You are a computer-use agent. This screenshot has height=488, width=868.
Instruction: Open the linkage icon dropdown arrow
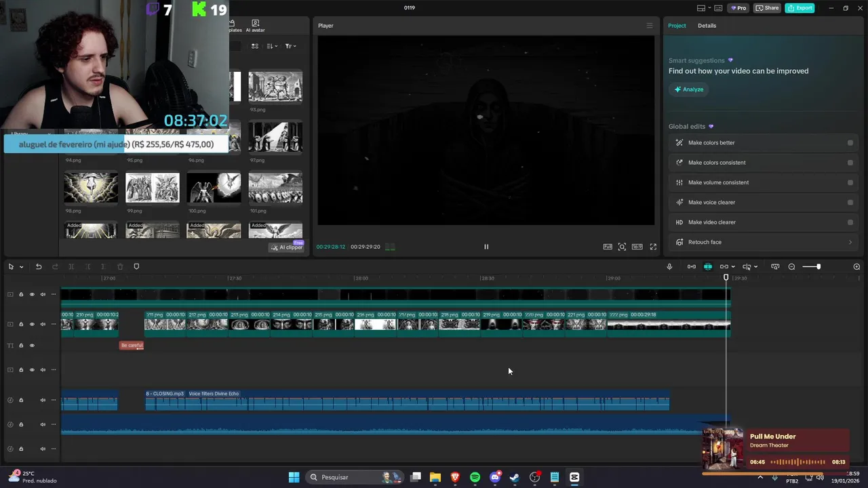tap(733, 267)
